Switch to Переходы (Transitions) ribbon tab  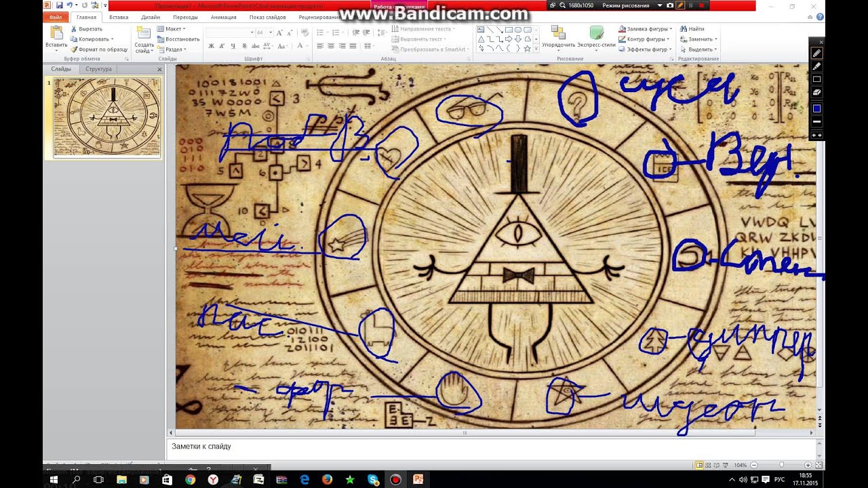(185, 17)
